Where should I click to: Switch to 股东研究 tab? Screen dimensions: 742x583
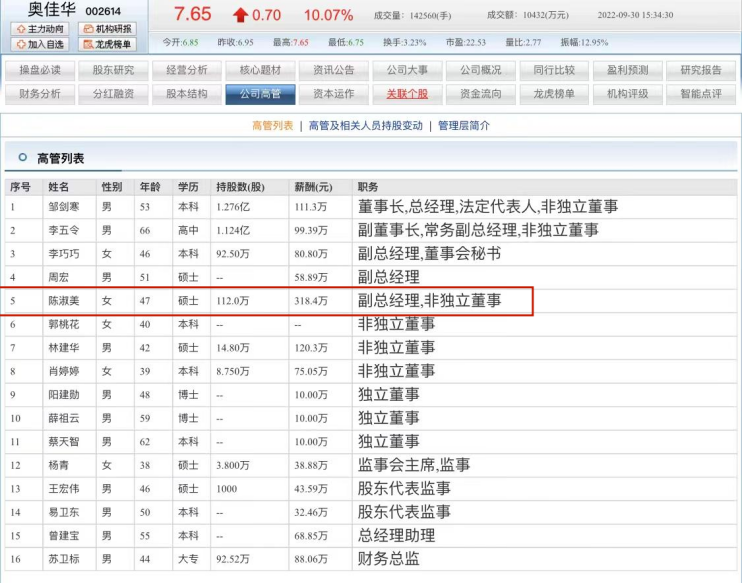tap(114, 70)
